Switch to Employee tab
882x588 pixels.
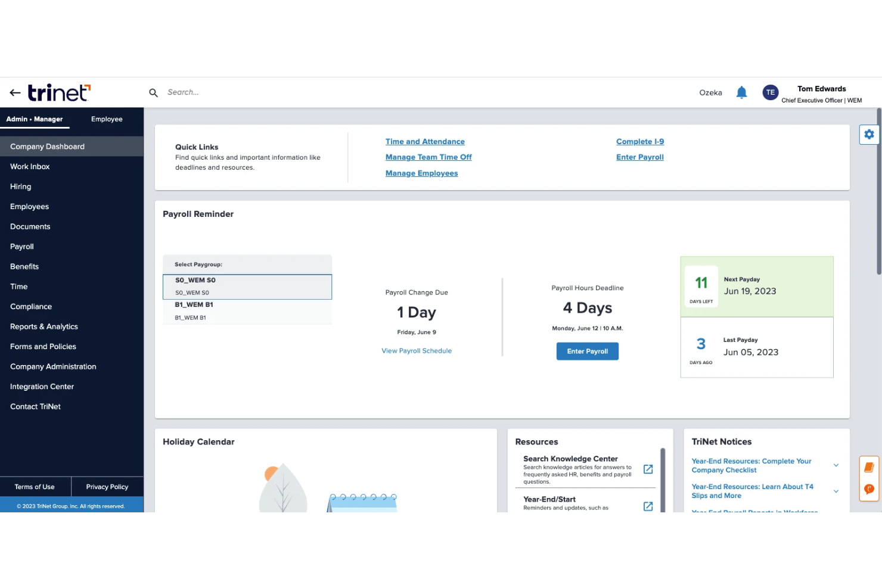pyautogui.click(x=107, y=119)
